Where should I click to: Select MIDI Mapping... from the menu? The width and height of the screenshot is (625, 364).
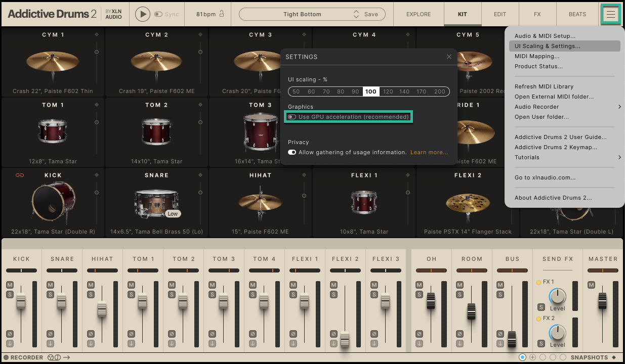click(x=537, y=56)
